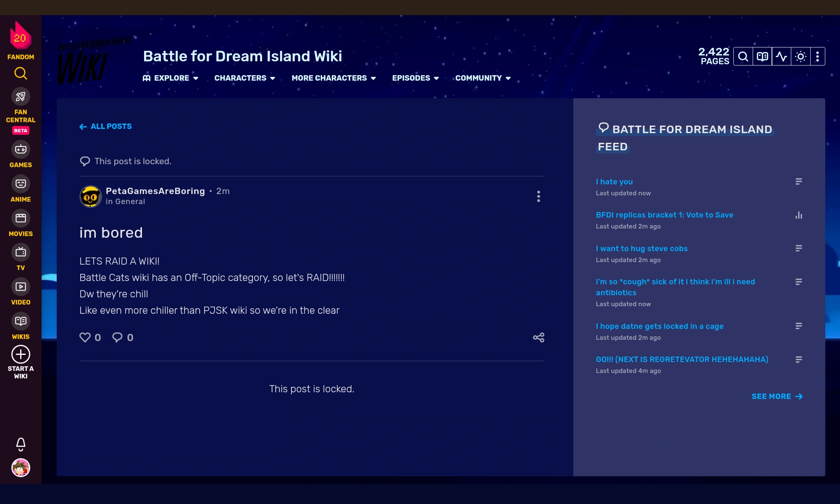Open notifications bell icon
This screenshot has width=840, height=504.
click(x=21, y=444)
